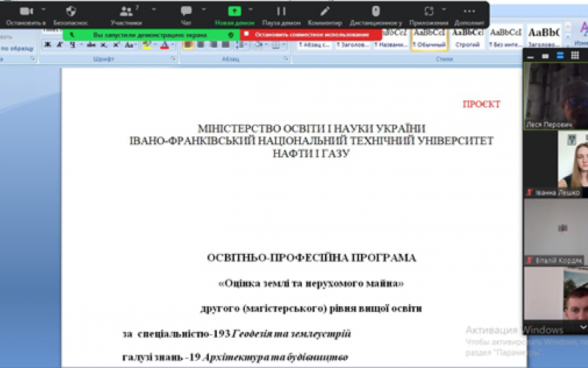Select Леся Перович video tile
This screenshot has height=368, width=588.
(556, 96)
